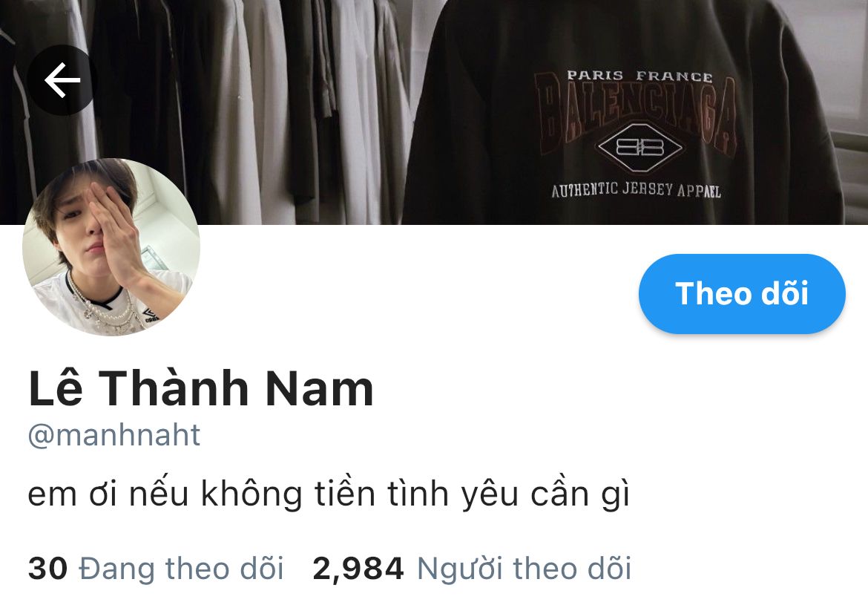Click AUTHENTIC JERSEY APPAREL text on hoodie
Image resolution: width=868 pixels, height=608 pixels.
(x=636, y=190)
